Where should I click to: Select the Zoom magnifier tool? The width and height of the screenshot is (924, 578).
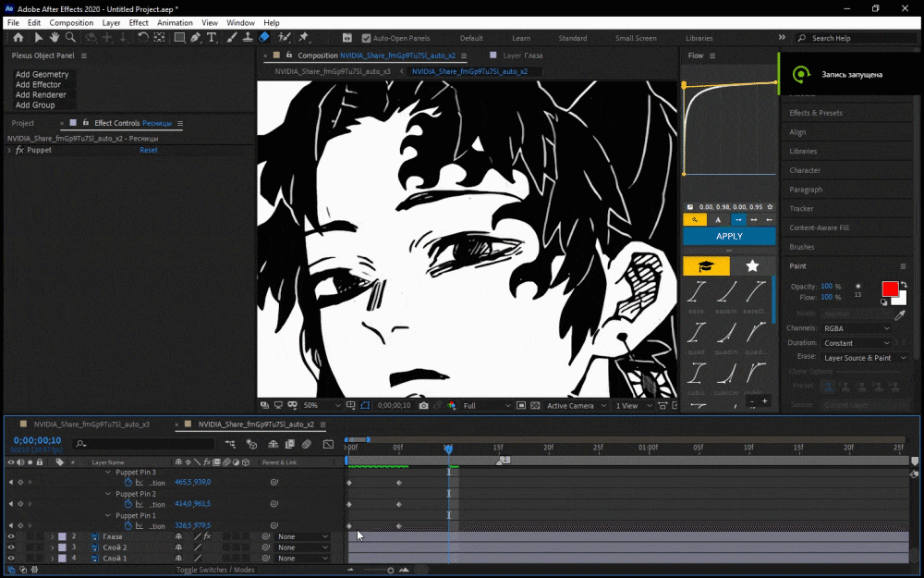tap(71, 38)
